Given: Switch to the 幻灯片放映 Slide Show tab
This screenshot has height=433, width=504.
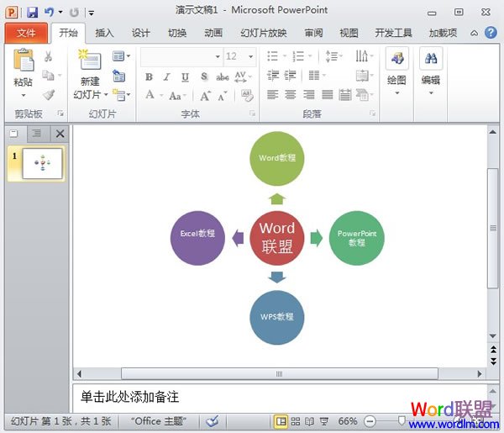Looking at the screenshot, I should pos(264,33).
